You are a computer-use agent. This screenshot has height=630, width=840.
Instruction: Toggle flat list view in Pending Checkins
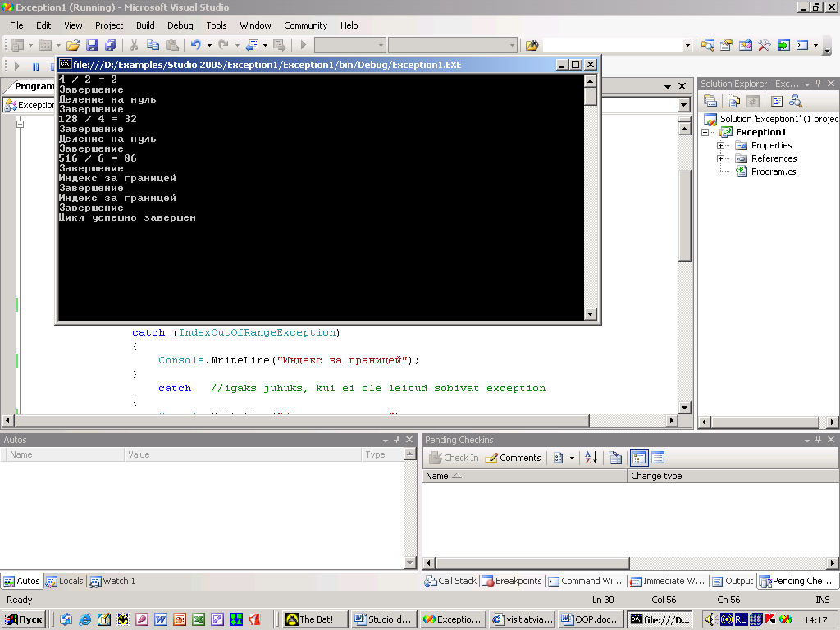coord(658,458)
